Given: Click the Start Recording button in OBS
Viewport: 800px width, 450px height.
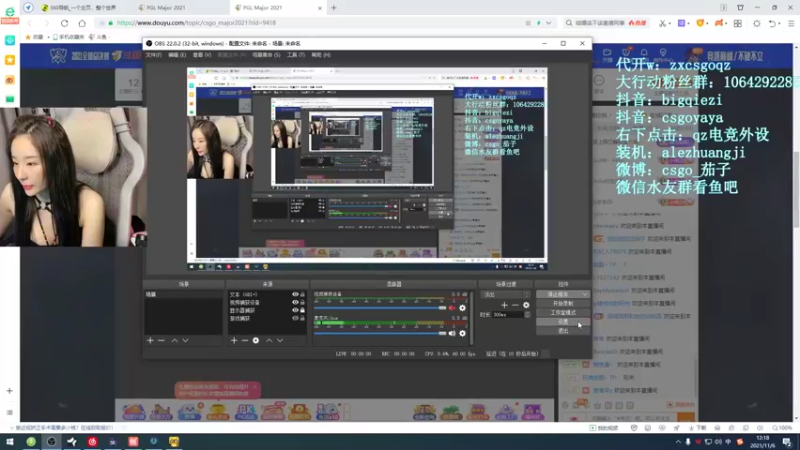Looking at the screenshot, I should click(x=563, y=304).
